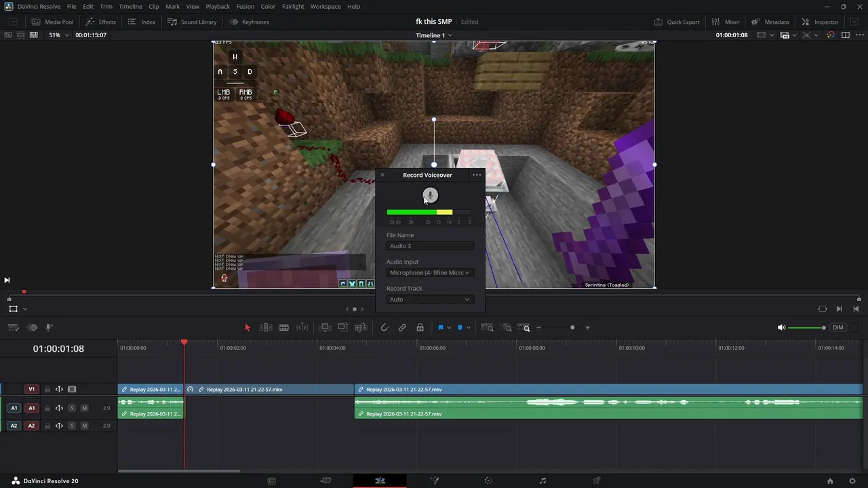Click the voiceover microphone icon in toolbar
Viewport: 868px width, 488px height.
tap(50, 327)
